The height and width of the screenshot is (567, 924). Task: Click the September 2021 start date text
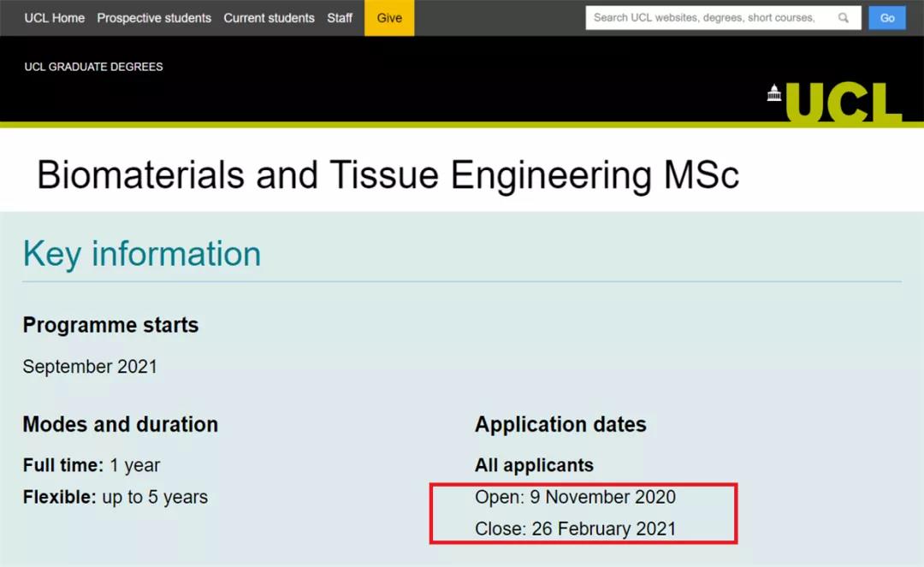click(x=90, y=367)
